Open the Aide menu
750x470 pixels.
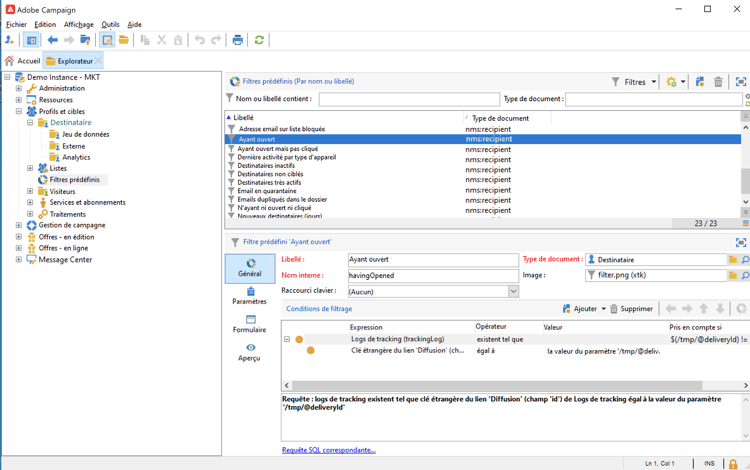[x=134, y=24]
